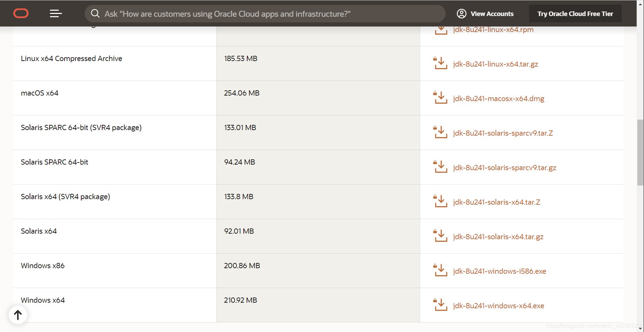This screenshot has height=332, width=644.
Task: Click download icon for solaris-x64.tar.gz
Action: point(440,236)
